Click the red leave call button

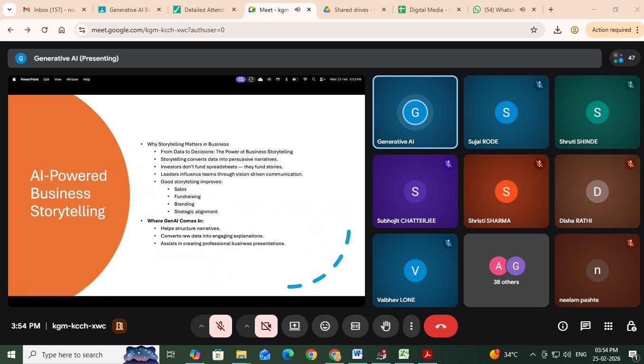click(440, 326)
